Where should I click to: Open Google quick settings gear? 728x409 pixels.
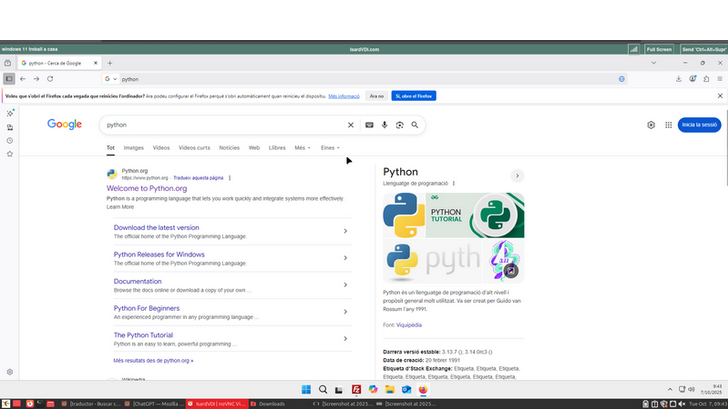click(x=651, y=125)
